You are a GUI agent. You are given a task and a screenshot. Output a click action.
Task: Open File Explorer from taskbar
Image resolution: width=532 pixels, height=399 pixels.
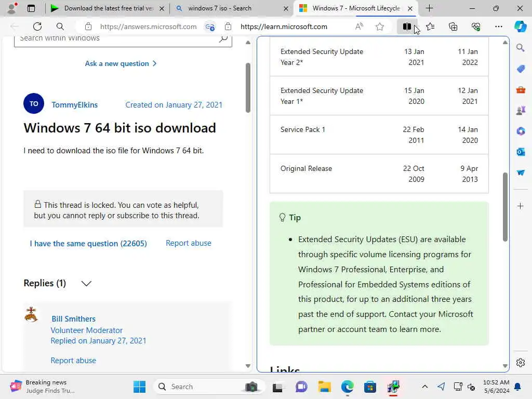tap(324, 387)
